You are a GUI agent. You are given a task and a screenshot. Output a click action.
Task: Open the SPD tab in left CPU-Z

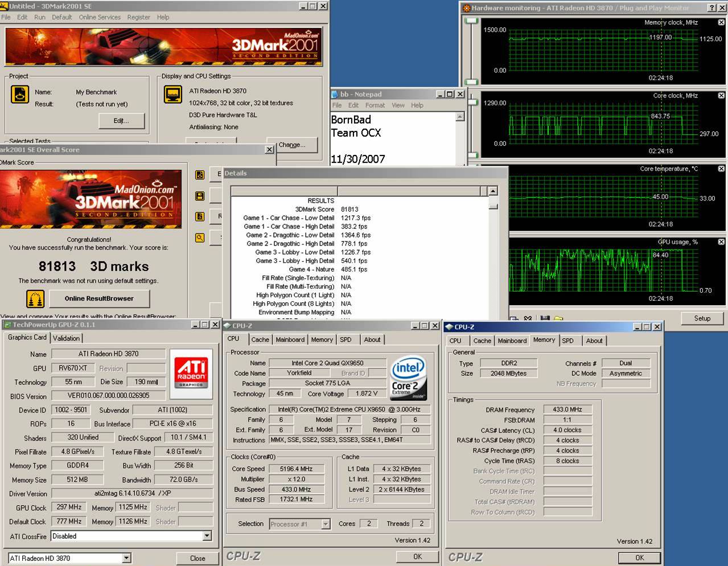346,339
